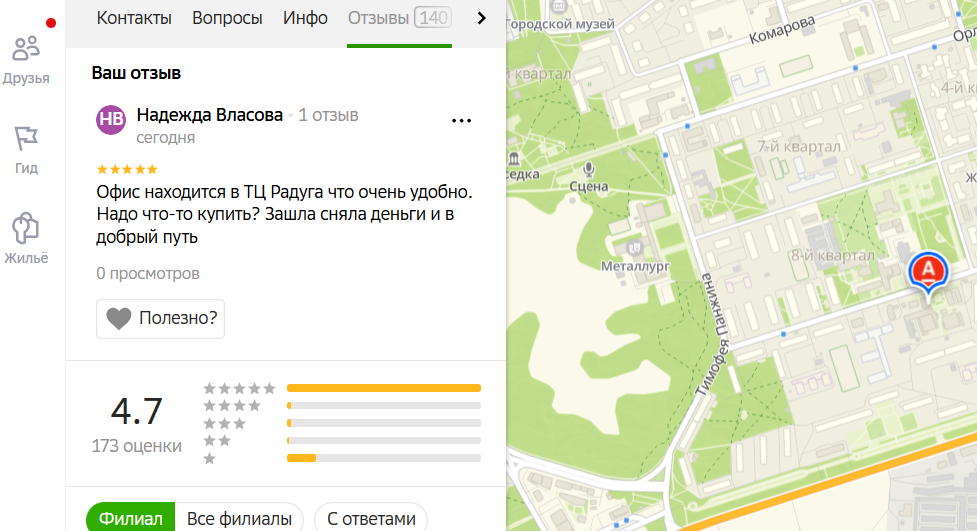The image size is (977, 531).
Task: Select the Отзывы 140 tab
Action: click(x=399, y=18)
